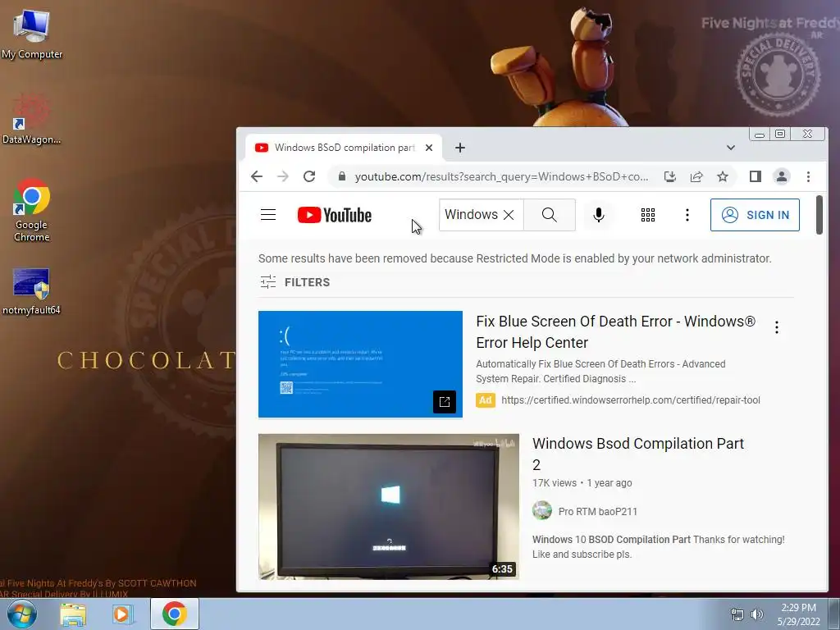The image size is (840, 630).
Task: Select the Windows BSoD compilation tab
Action: tap(344, 148)
